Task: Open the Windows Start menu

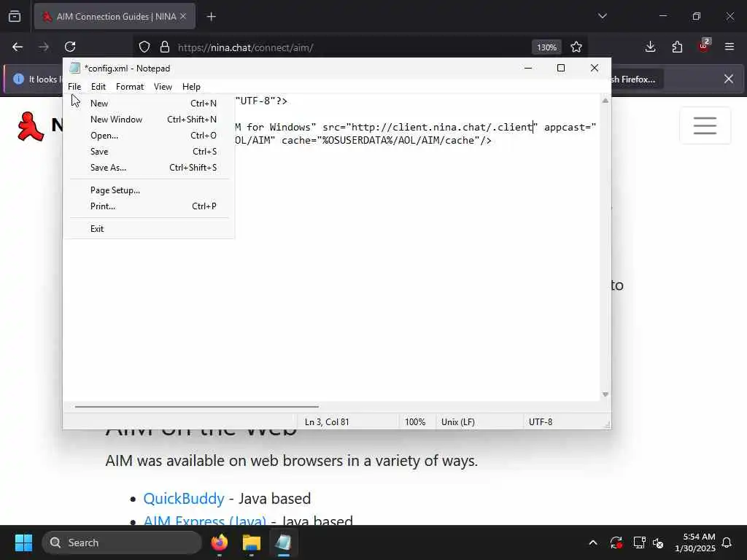Action: coord(23,542)
